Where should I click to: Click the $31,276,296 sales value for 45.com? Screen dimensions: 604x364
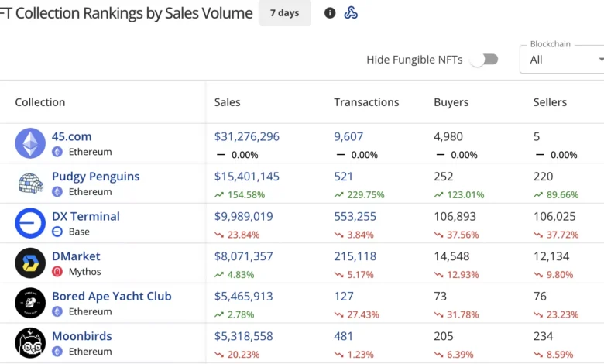click(x=246, y=136)
